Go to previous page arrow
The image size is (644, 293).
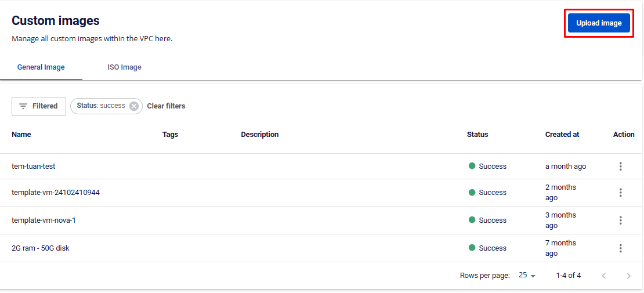[603, 276]
